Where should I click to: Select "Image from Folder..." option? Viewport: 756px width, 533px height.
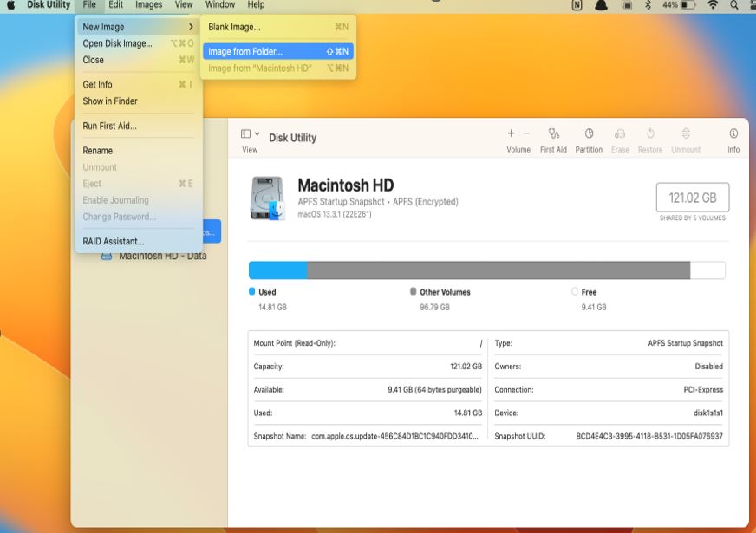click(245, 50)
